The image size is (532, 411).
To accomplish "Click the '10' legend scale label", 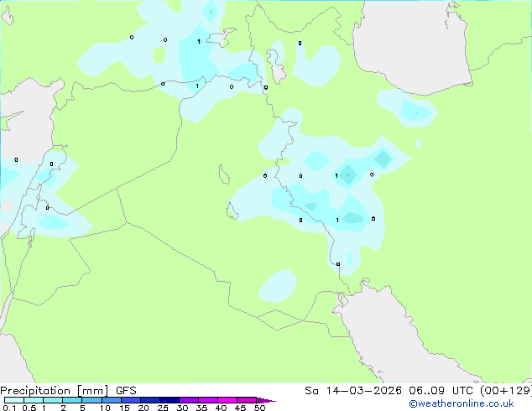I will click(105, 408).
